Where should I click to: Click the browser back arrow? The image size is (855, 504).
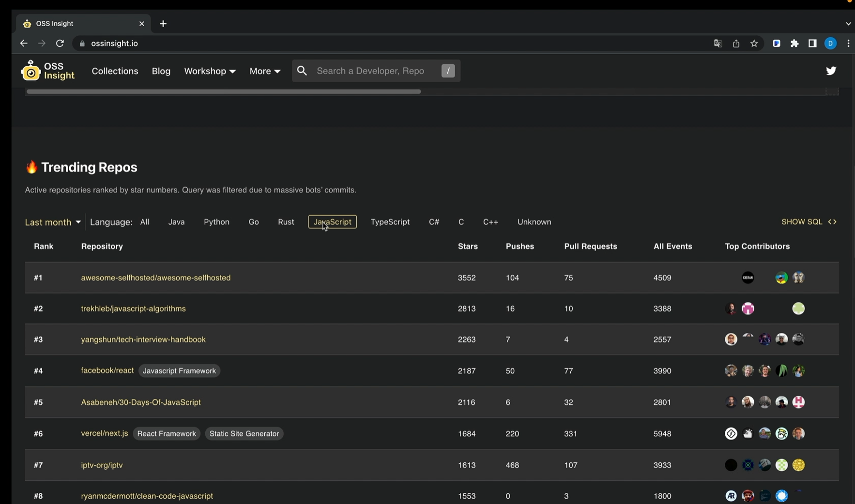pos(24,44)
